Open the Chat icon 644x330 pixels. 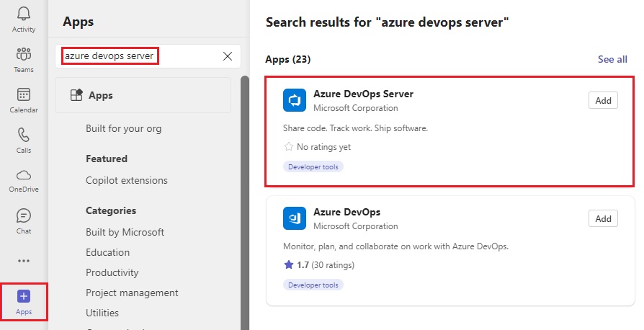pos(24,216)
